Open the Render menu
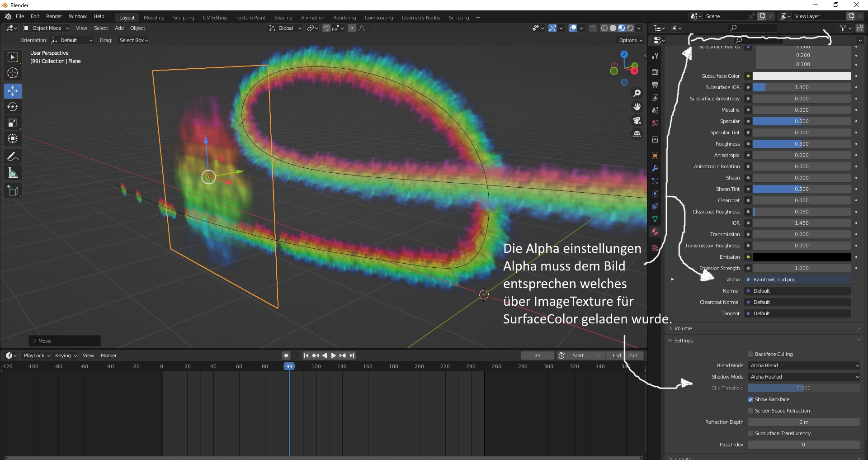868x460 pixels. [x=54, y=16]
